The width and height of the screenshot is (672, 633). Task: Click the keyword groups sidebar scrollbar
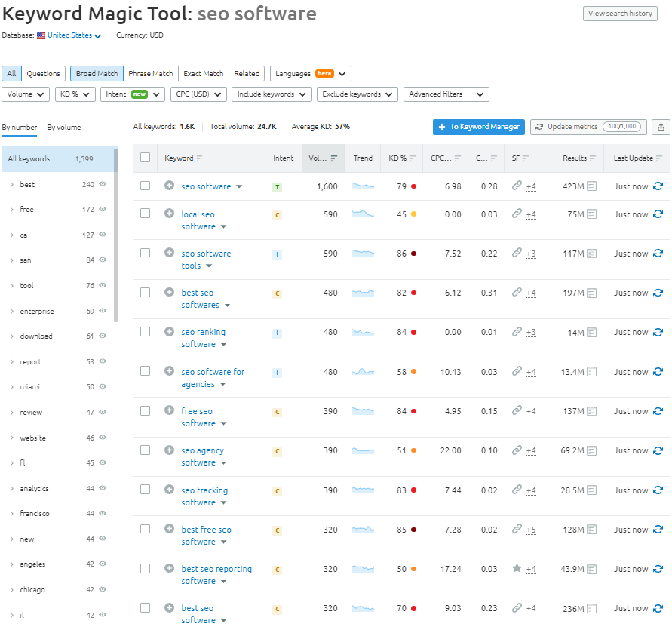click(x=115, y=235)
